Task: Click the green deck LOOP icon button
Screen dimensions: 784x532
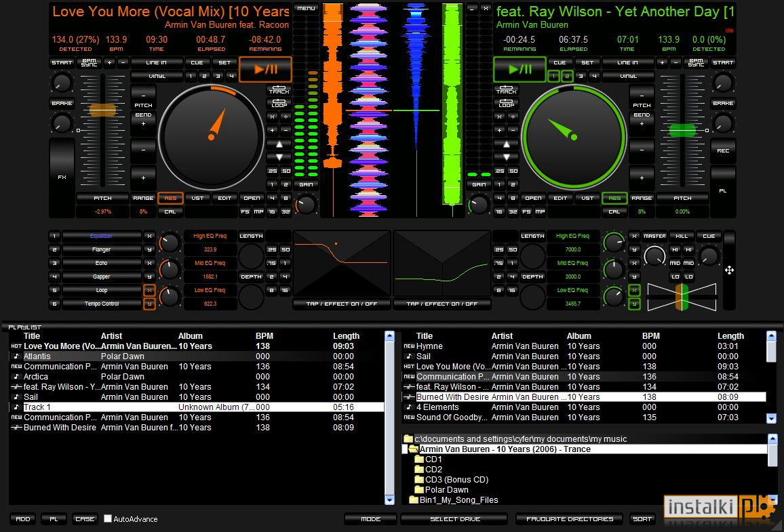Action: (506, 104)
